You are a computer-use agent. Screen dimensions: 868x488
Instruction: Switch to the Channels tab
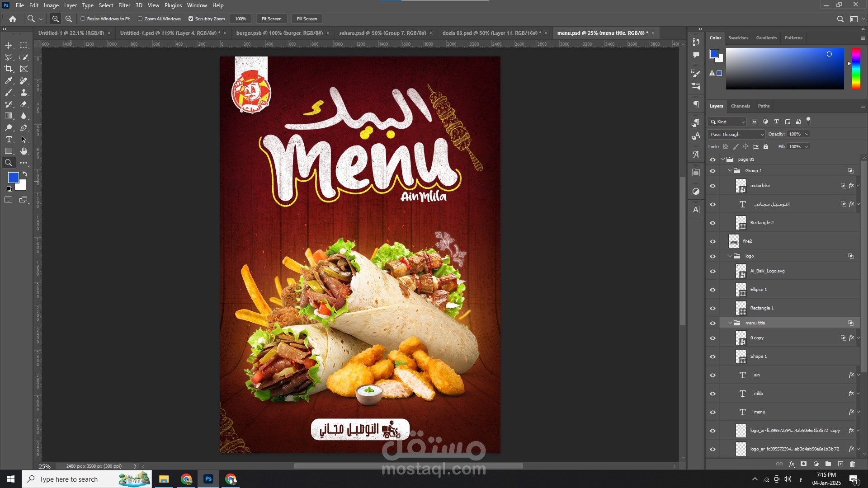coord(741,106)
